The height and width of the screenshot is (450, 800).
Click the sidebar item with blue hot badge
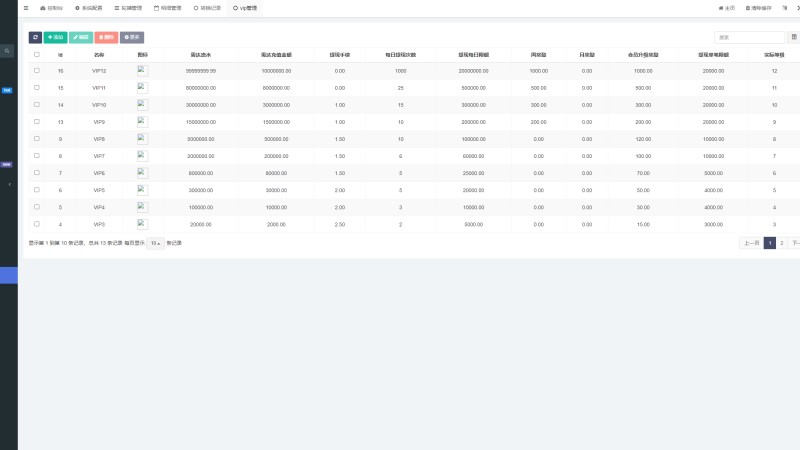coord(7,90)
